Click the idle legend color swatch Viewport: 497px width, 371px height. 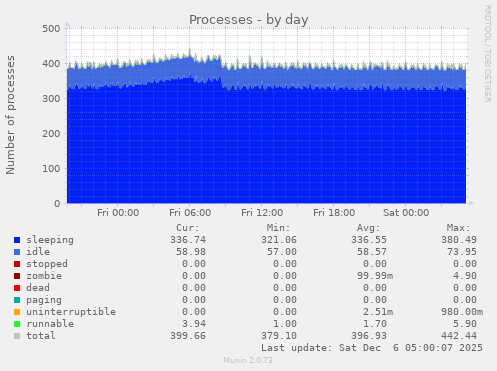click(17, 252)
